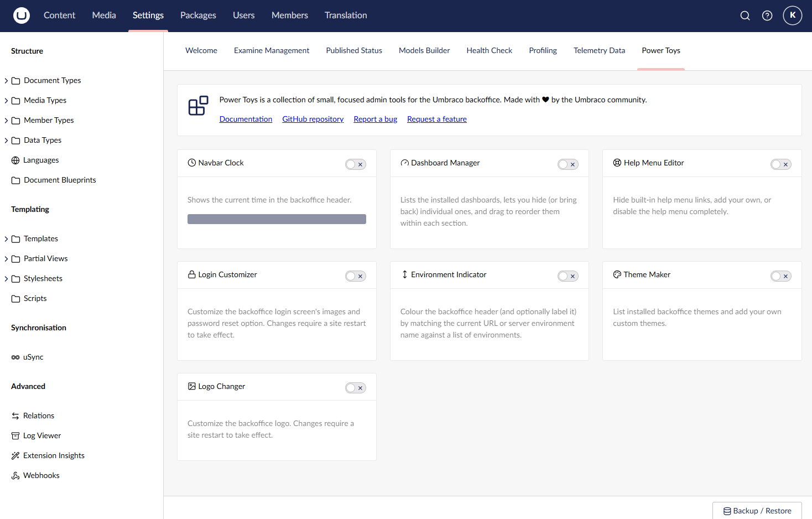Switch to the Profiling tab
Screen dimensions: 812x519
(543, 50)
